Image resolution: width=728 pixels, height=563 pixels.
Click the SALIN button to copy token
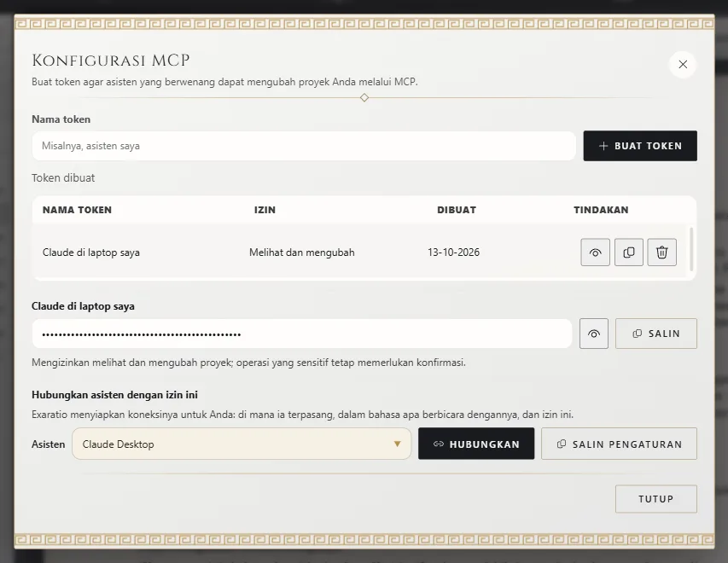(656, 334)
